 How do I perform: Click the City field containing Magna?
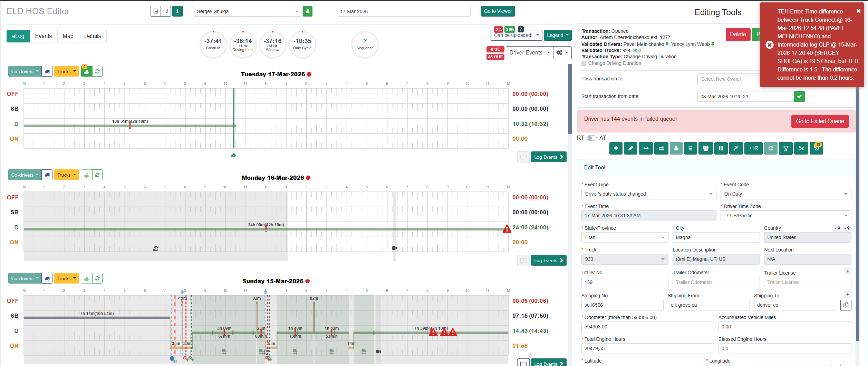[x=716, y=237]
